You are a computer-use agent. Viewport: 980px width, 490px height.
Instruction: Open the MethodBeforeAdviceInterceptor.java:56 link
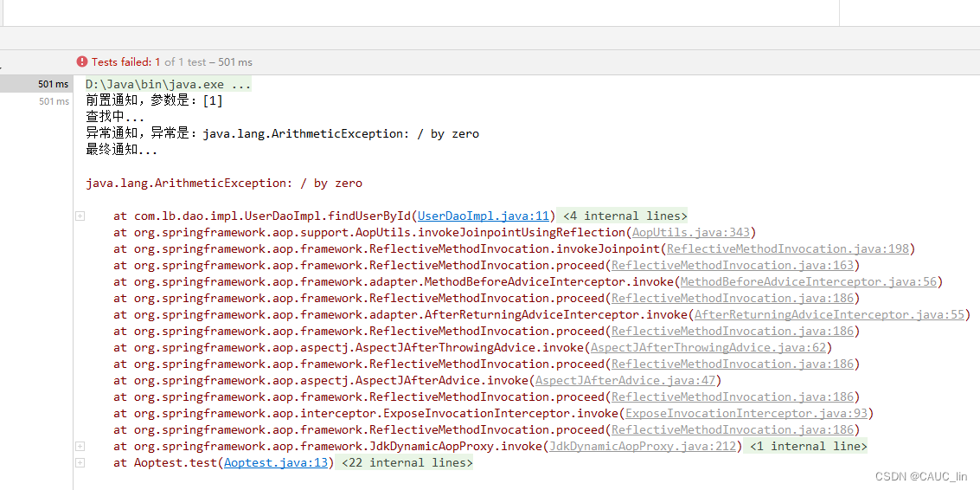[809, 281]
